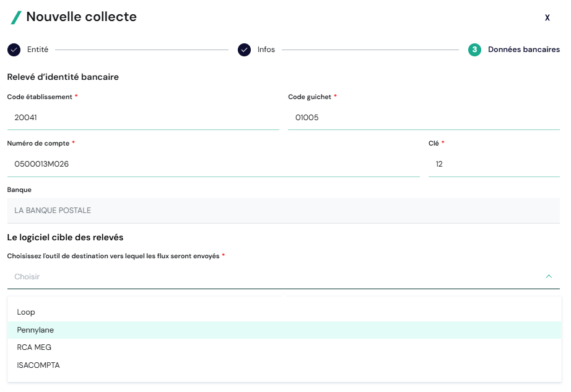571x392 pixels.
Task: Select ISACOMPTA from the list
Action: tap(38, 365)
